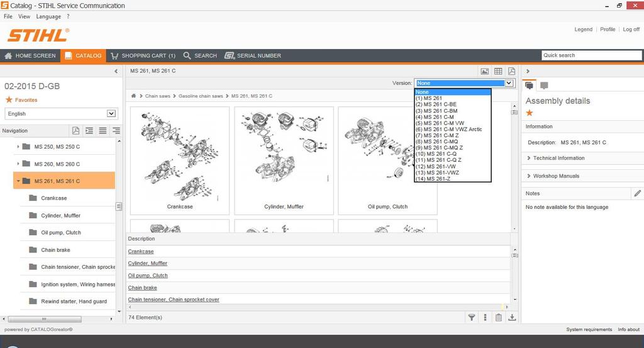This screenshot has height=348, width=644.
Task: Click the download icon
Action: (x=512, y=317)
